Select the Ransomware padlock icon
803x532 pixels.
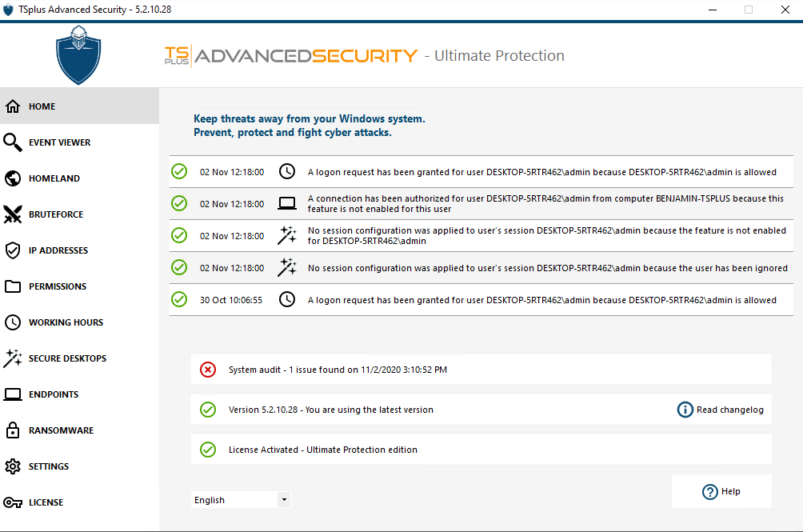tap(13, 430)
